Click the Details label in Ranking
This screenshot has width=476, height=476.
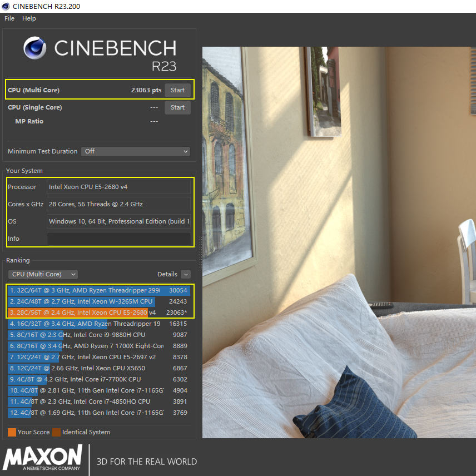click(167, 274)
